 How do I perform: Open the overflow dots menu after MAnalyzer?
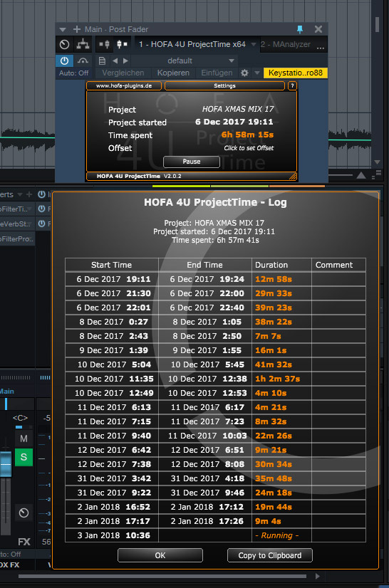coord(321,48)
